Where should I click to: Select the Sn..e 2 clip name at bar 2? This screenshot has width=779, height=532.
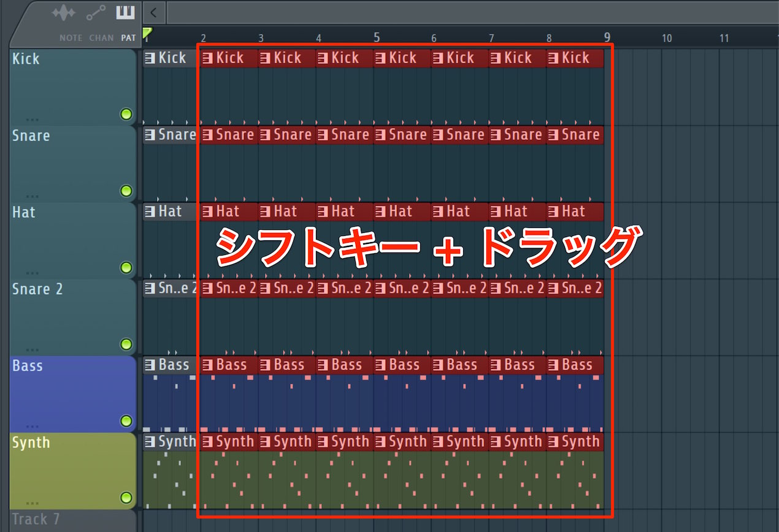pos(236,288)
